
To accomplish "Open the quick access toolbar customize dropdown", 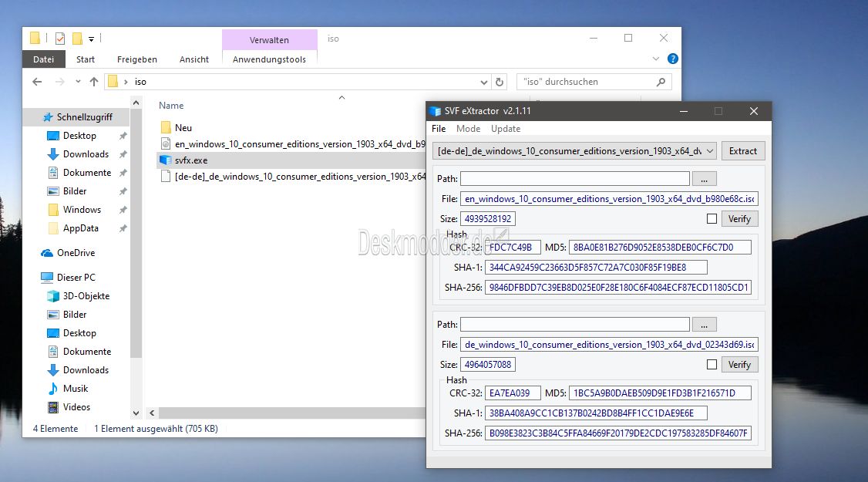I will pyautogui.click(x=91, y=39).
